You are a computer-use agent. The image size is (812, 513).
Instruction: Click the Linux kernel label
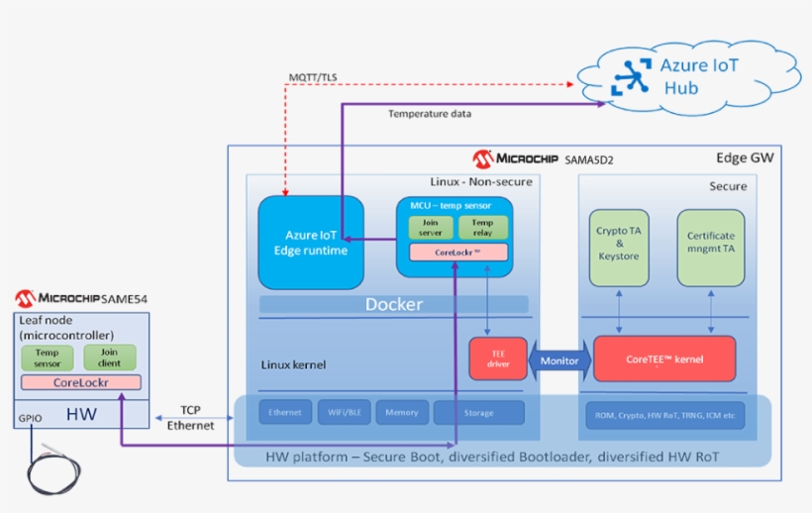[294, 365]
